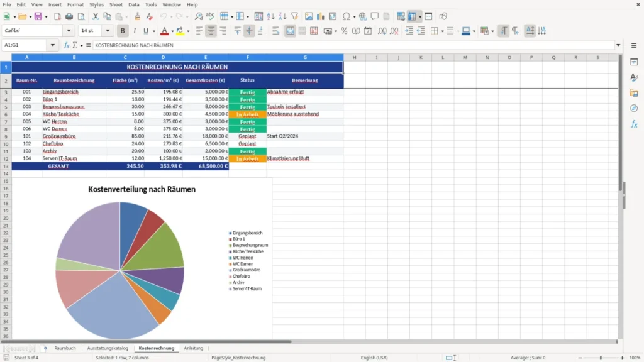This screenshot has height=362, width=644.
Task: Sort ascending with the A-Z arrow icon
Action: point(270,16)
